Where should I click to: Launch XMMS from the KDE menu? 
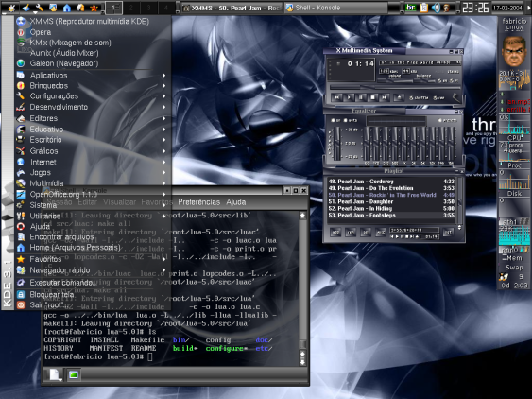pos(90,21)
